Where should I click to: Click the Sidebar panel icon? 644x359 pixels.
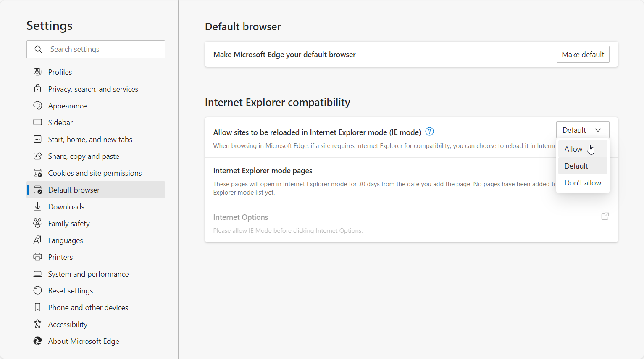tap(38, 122)
